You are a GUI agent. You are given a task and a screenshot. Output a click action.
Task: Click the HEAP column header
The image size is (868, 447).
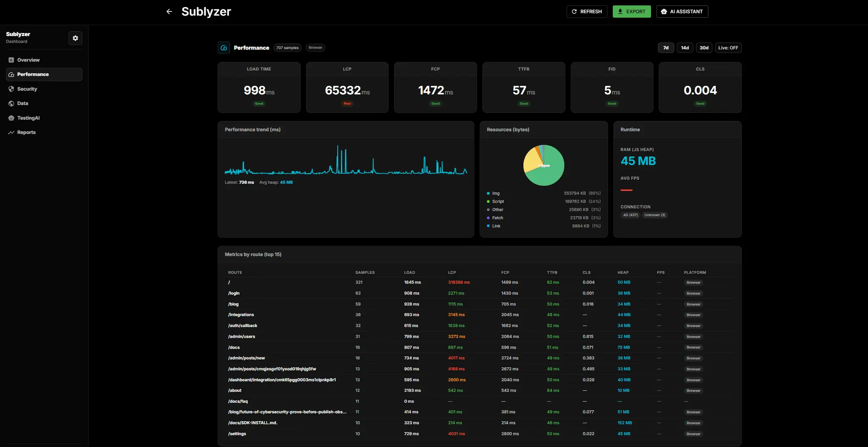click(623, 272)
